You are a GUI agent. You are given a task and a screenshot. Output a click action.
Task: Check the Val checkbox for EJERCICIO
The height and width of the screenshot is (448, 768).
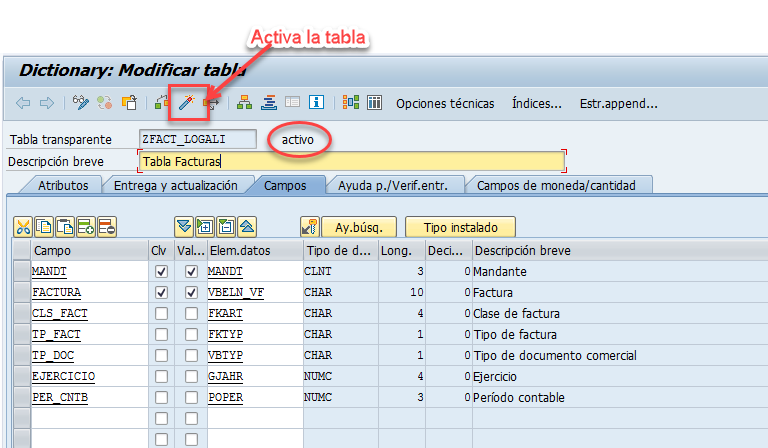coord(192,377)
